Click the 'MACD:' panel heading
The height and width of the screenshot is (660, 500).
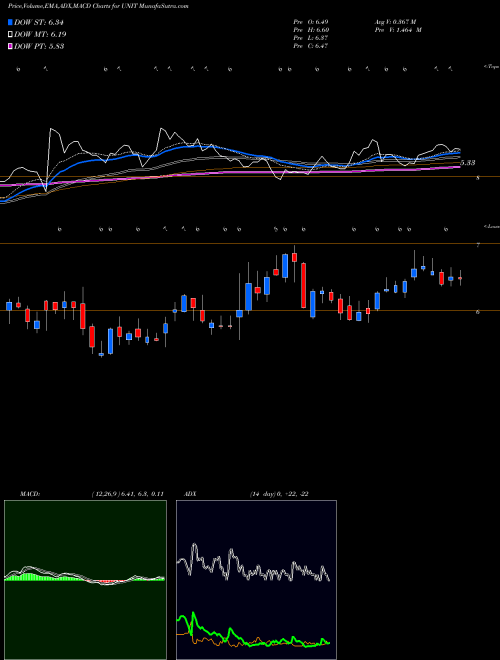pos(30,494)
